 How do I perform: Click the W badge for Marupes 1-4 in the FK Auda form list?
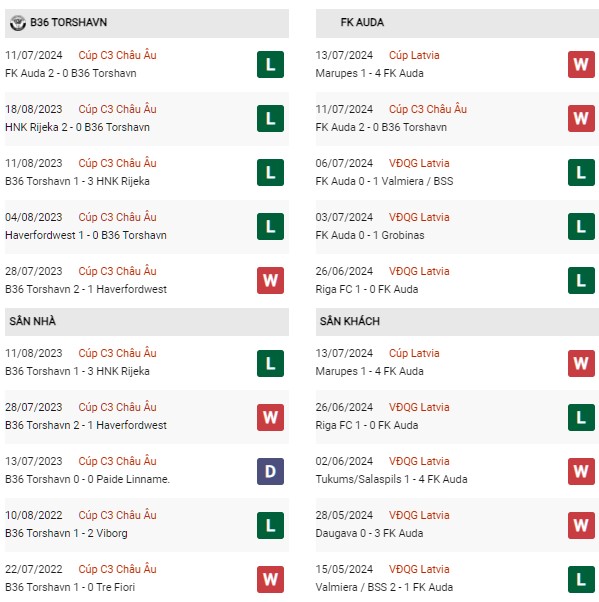point(581,64)
